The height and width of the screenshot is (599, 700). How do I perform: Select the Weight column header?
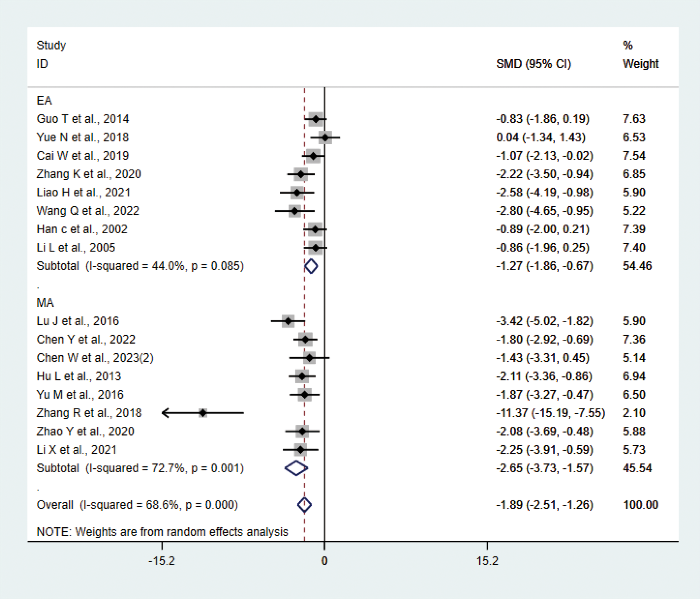click(641, 63)
